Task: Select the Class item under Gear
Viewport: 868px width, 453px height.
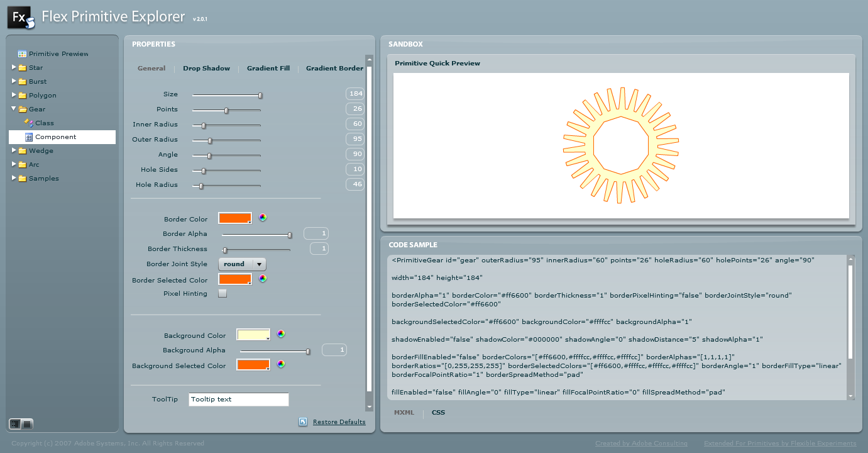Action: click(x=45, y=123)
